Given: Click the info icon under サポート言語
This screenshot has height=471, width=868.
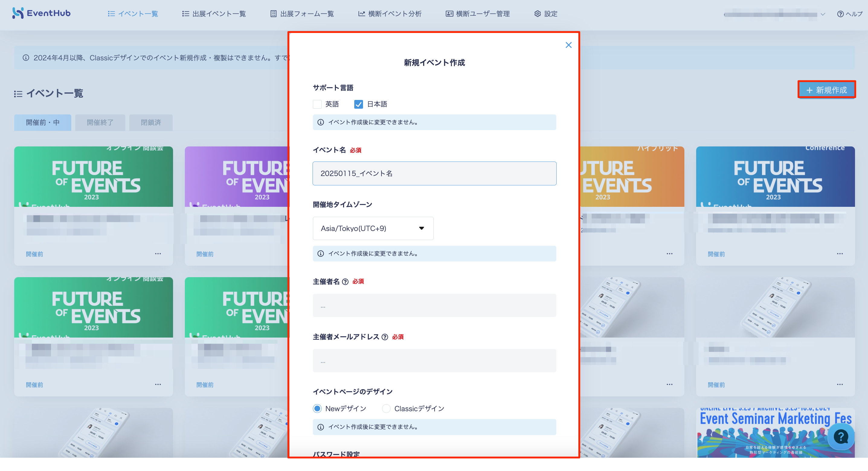Looking at the screenshot, I should (x=320, y=122).
